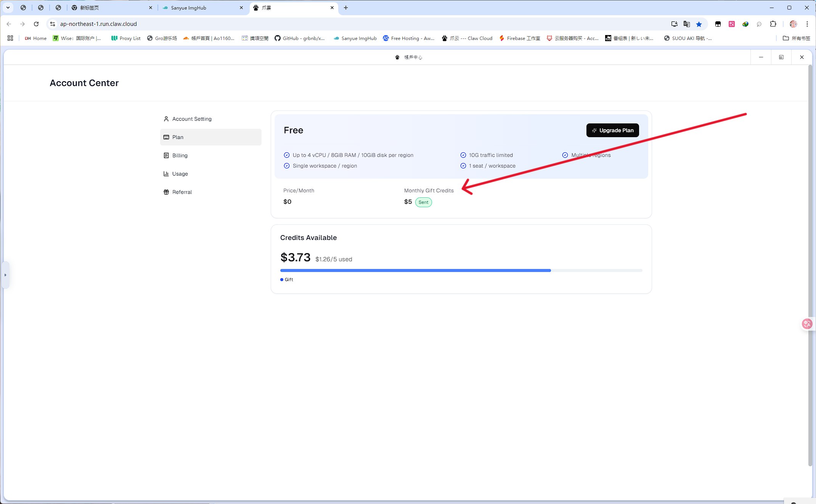Open a new browser tab
The height and width of the screenshot is (504, 816).
click(346, 8)
